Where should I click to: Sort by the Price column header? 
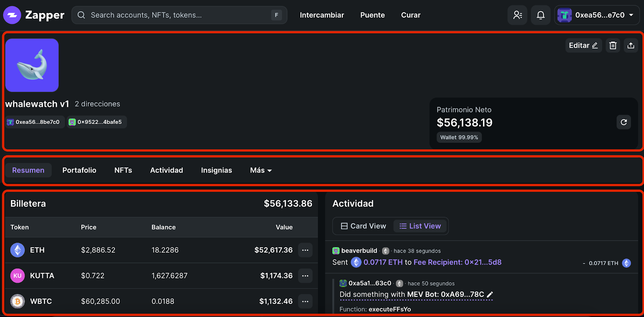[89, 227]
